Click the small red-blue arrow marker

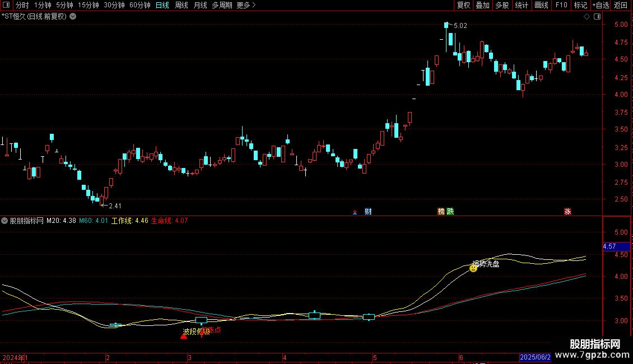tap(355, 212)
